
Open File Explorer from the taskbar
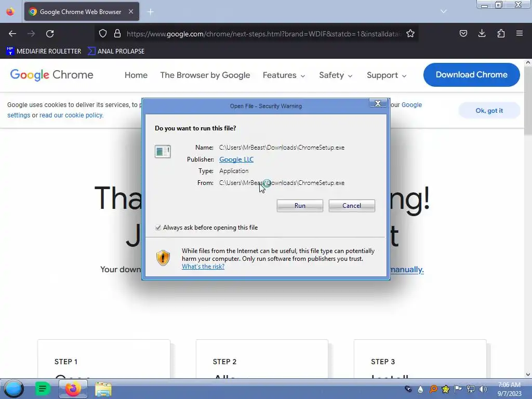tap(103, 389)
